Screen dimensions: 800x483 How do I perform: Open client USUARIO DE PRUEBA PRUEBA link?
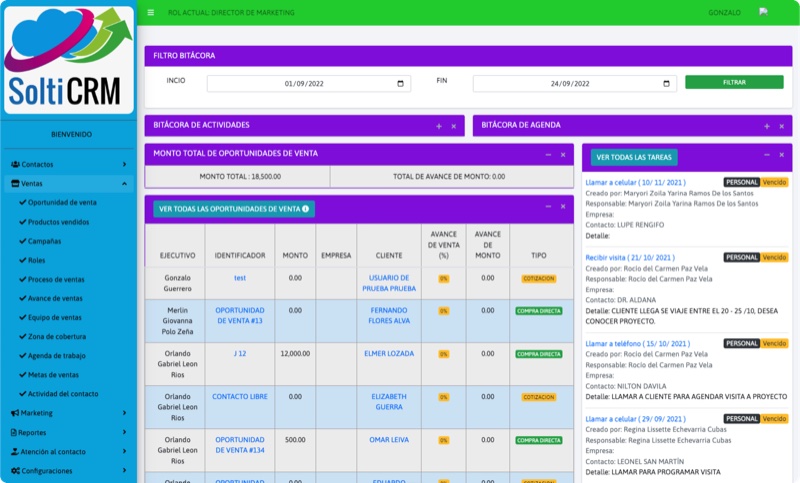click(x=389, y=283)
